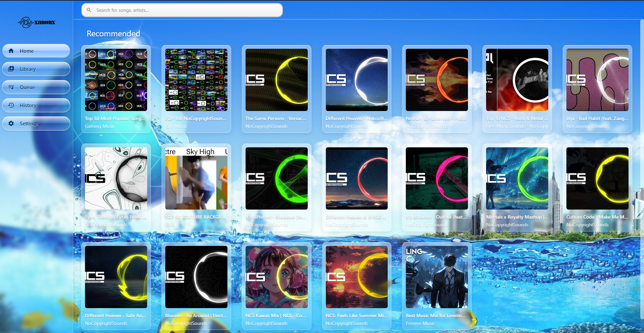
Task: Click Culture Code - Make Me Move title
Action: click(x=597, y=217)
